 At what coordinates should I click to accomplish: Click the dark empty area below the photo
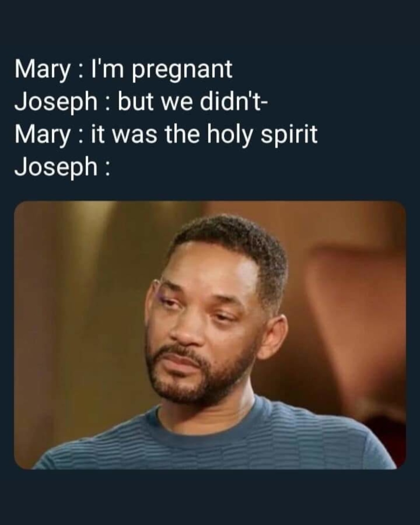[210, 498]
